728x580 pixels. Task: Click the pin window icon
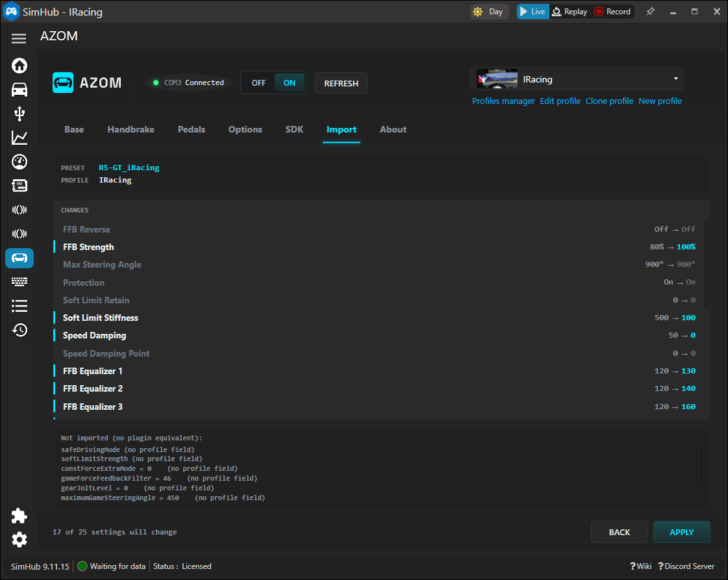pos(651,12)
